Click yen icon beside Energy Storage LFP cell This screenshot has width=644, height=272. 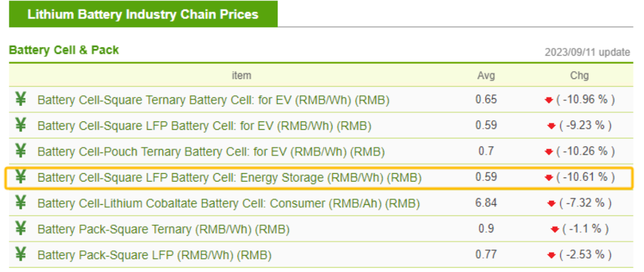point(20,177)
